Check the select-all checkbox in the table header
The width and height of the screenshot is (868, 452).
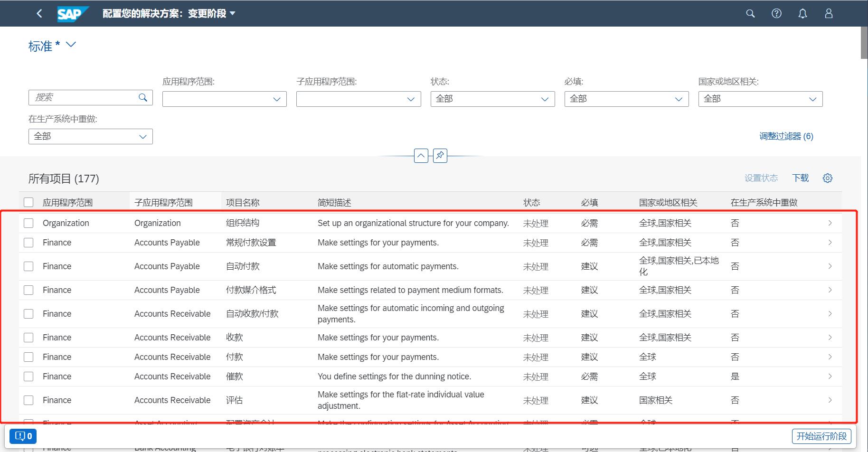[x=28, y=201]
